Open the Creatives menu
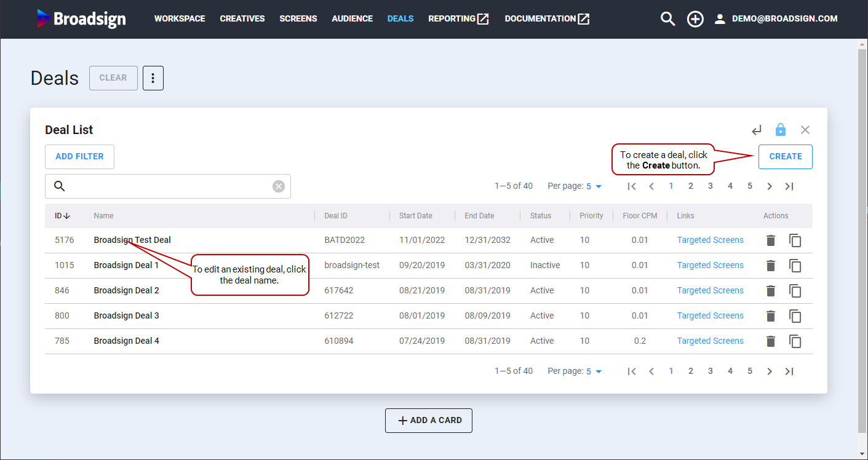The width and height of the screenshot is (868, 460). (x=242, y=19)
